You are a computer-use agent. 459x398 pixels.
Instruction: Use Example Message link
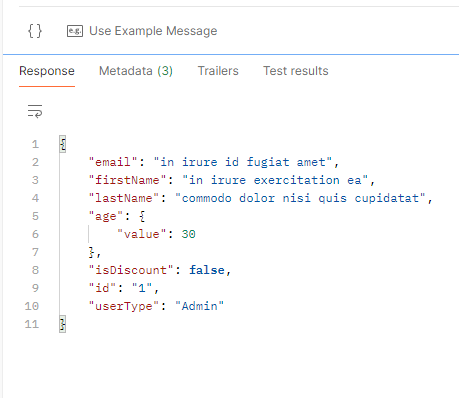click(153, 31)
